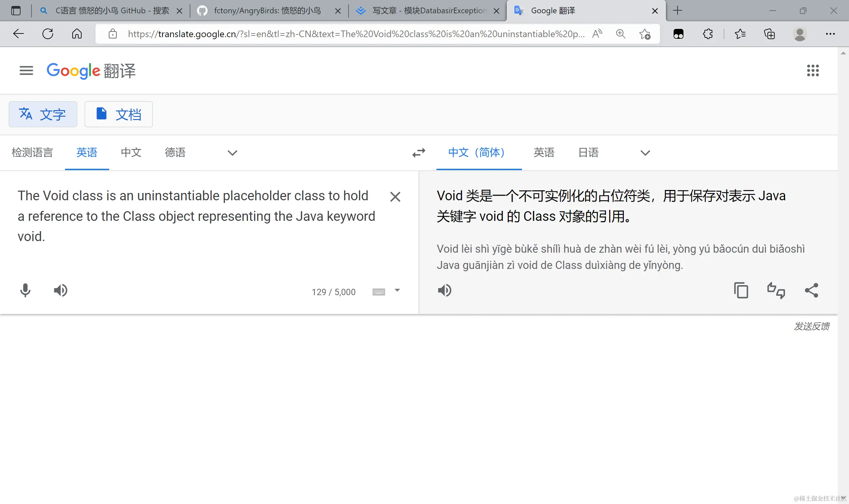
Task: Select the 文字 text translation mode
Action: pyautogui.click(x=43, y=114)
